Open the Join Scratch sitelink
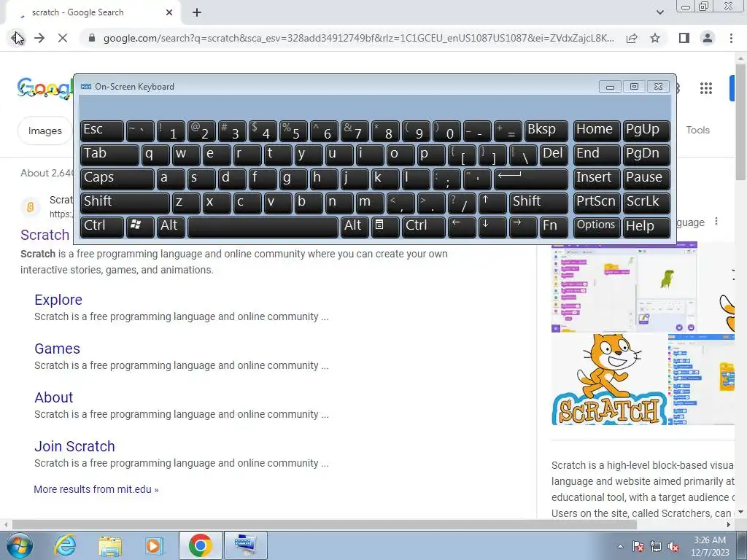 coord(74,446)
